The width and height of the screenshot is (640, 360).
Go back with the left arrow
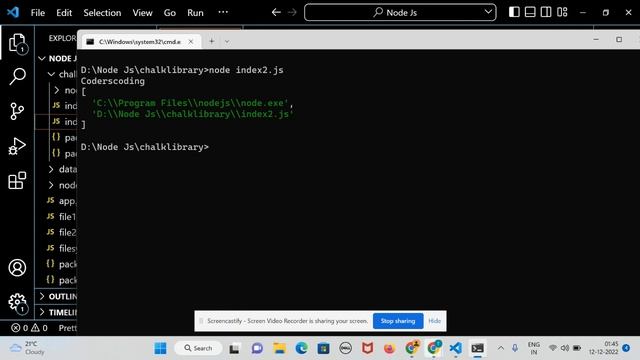(x=276, y=12)
